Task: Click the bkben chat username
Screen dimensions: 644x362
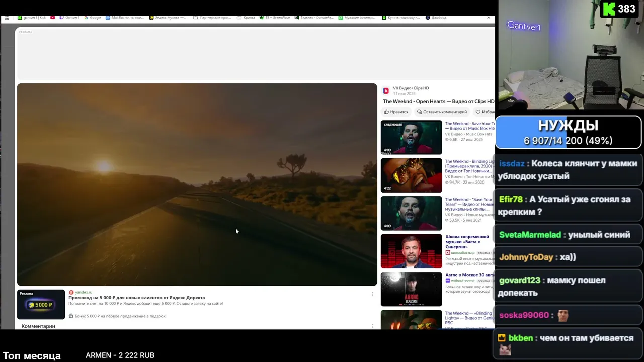Action: point(520,338)
